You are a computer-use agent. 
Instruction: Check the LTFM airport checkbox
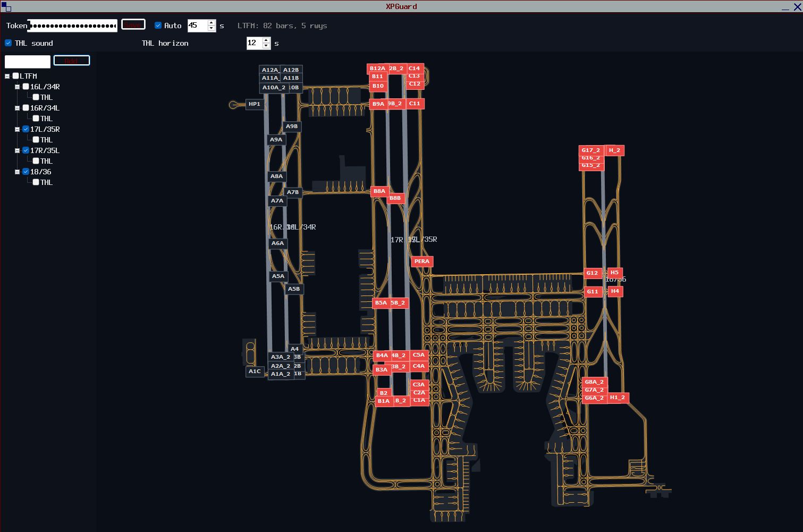(16, 76)
